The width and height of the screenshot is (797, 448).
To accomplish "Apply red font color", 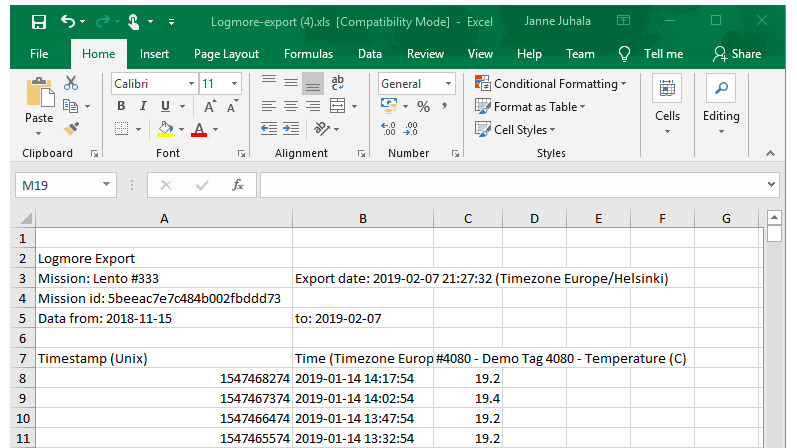I will coord(199,129).
